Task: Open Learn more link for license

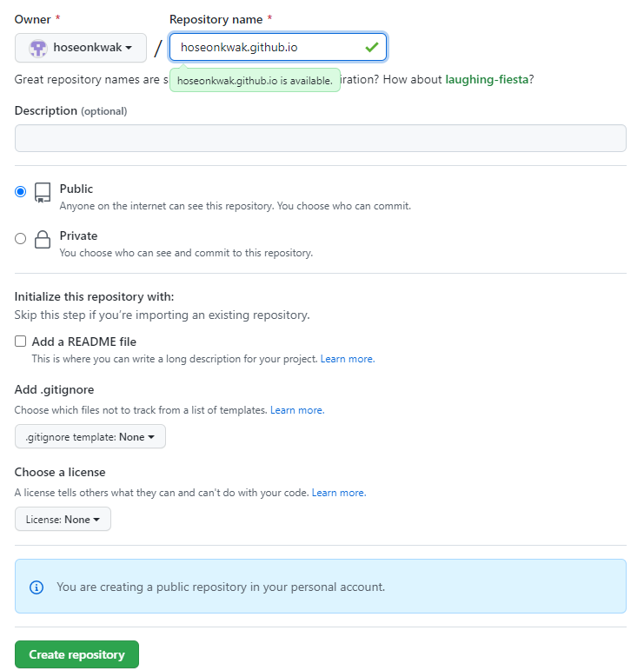Action: pyautogui.click(x=339, y=493)
